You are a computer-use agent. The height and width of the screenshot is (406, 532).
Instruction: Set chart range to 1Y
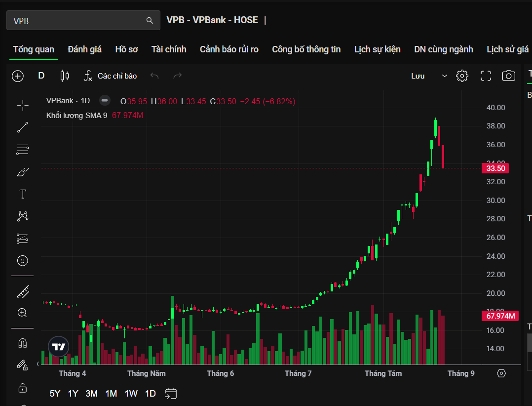73,394
